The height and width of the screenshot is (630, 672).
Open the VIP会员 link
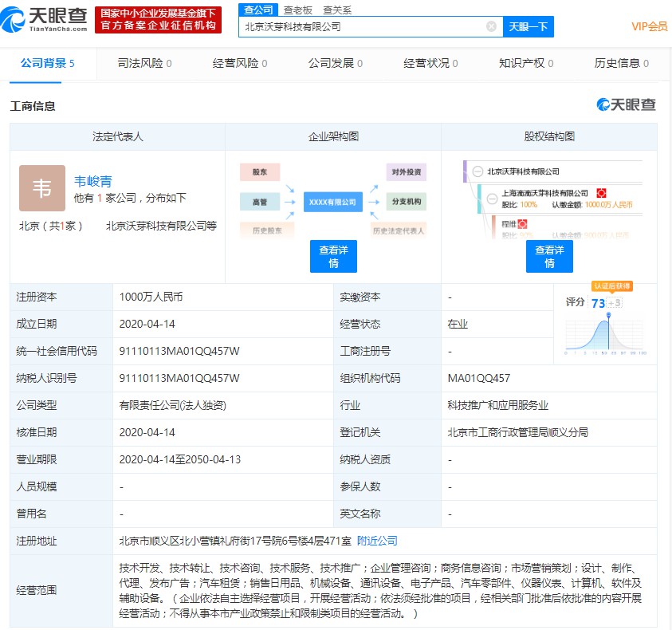tap(650, 26)
